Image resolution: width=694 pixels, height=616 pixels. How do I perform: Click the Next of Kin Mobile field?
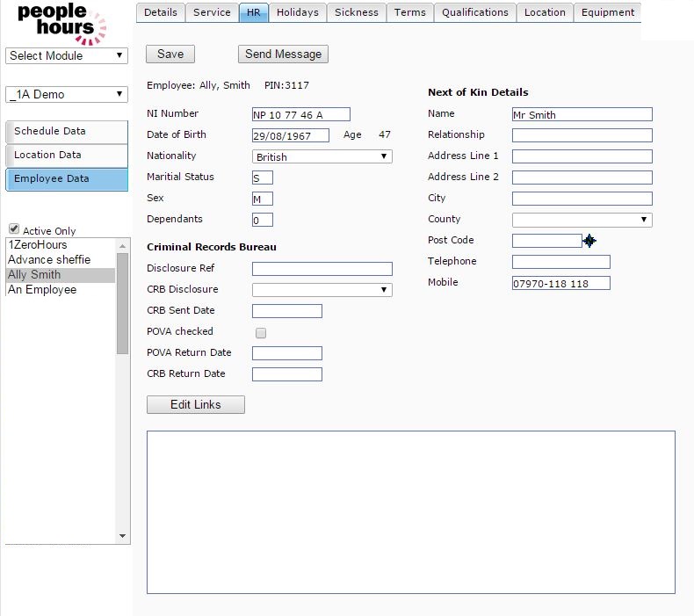click(x=560, y=283)
